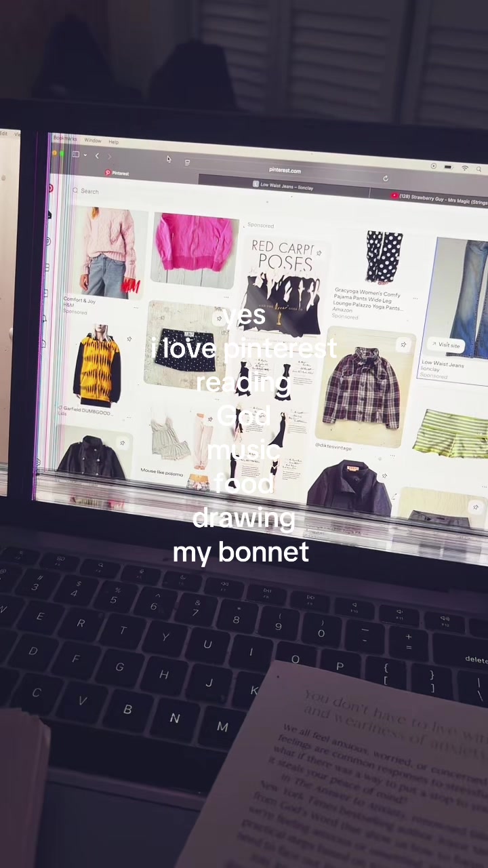Click the search magnifier icon
Image resolution: width=488 pixels, height=868 pixels.
(x=75, y=191)
